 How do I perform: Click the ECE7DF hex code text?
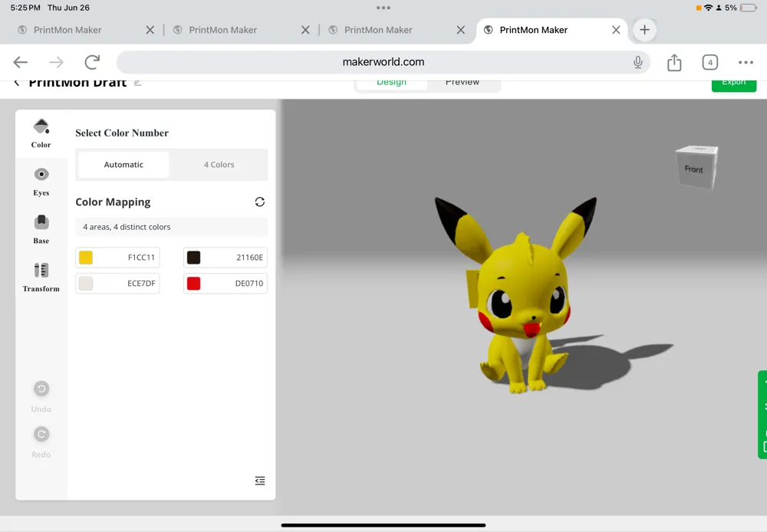click(141, 283)
